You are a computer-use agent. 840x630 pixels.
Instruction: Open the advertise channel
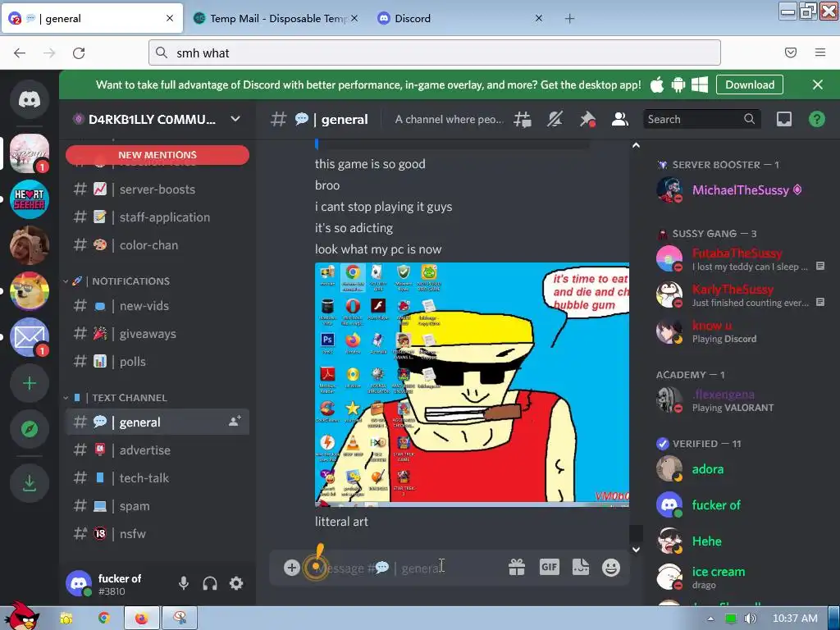157,450
